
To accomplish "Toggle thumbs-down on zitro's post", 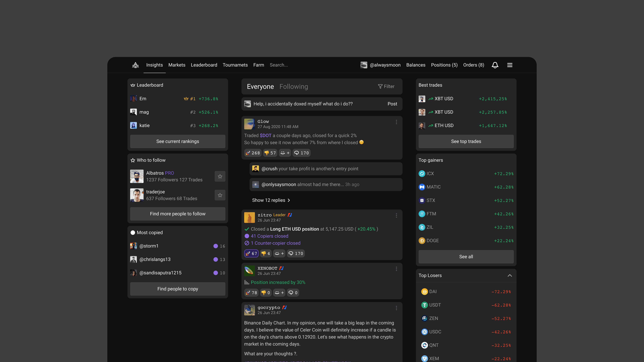I will [265, 254].
